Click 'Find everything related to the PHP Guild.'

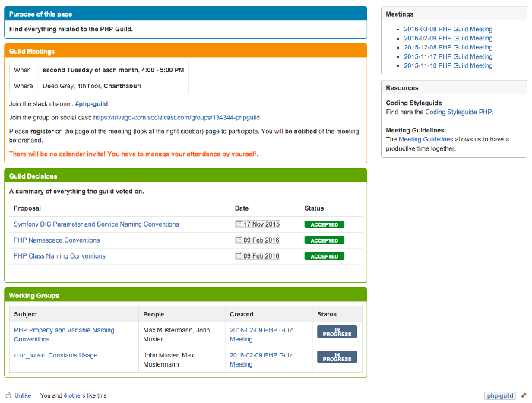(x=71, y=29)
